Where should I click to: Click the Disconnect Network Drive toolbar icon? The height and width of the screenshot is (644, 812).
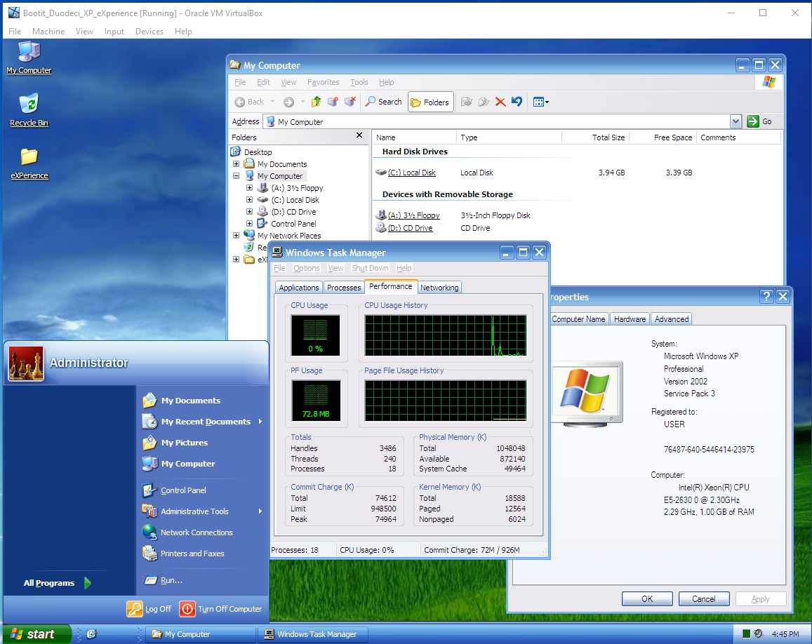tap(350, 102)
